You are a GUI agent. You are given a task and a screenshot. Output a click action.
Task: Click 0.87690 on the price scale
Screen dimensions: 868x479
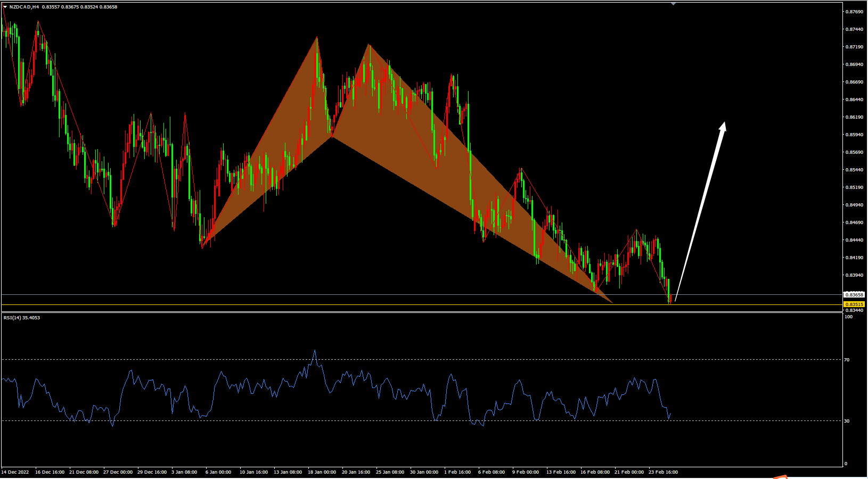coord(854,12)
